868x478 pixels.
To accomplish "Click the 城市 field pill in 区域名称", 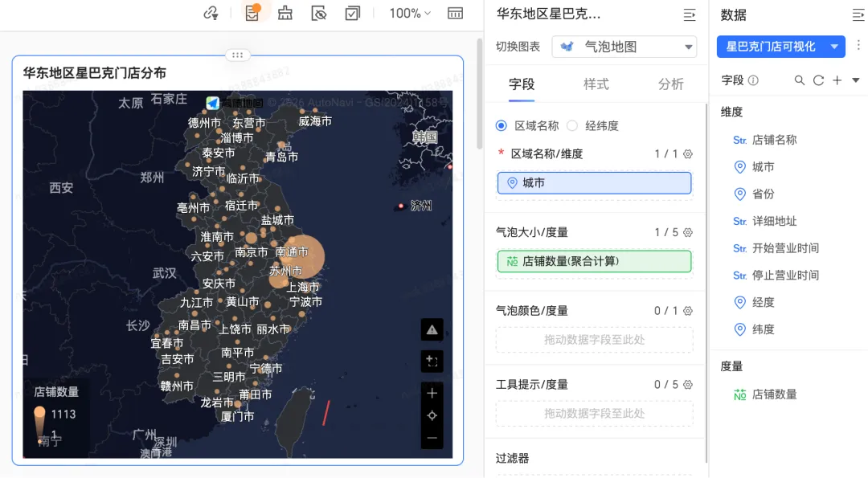I will coord(595,183).
